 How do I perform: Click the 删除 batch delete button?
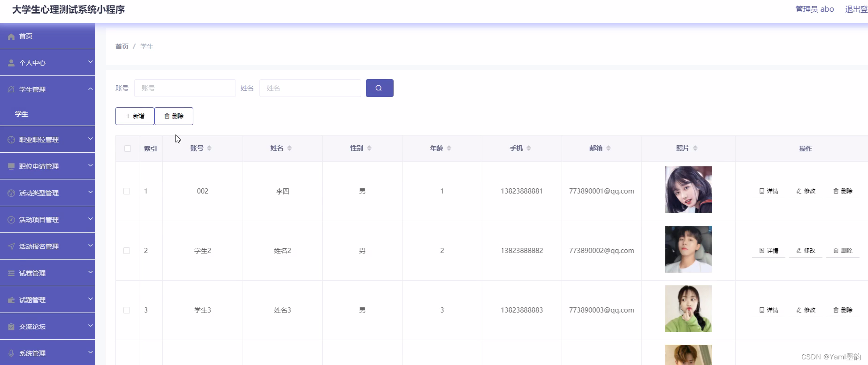tap(174, 116)
